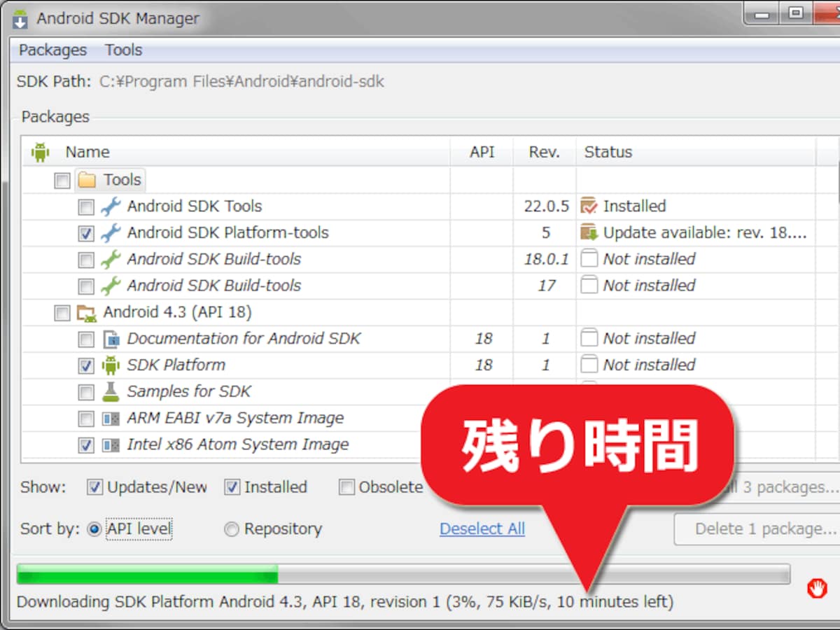Check the Samples for SDK checkbox
This screenshot has width=840, height=630.
click(x=85, y=393)
